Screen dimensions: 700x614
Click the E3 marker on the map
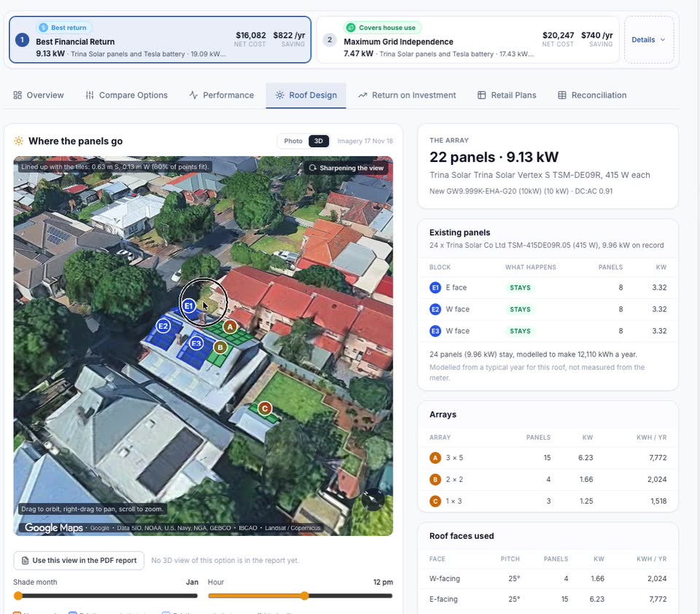(196, 343)
